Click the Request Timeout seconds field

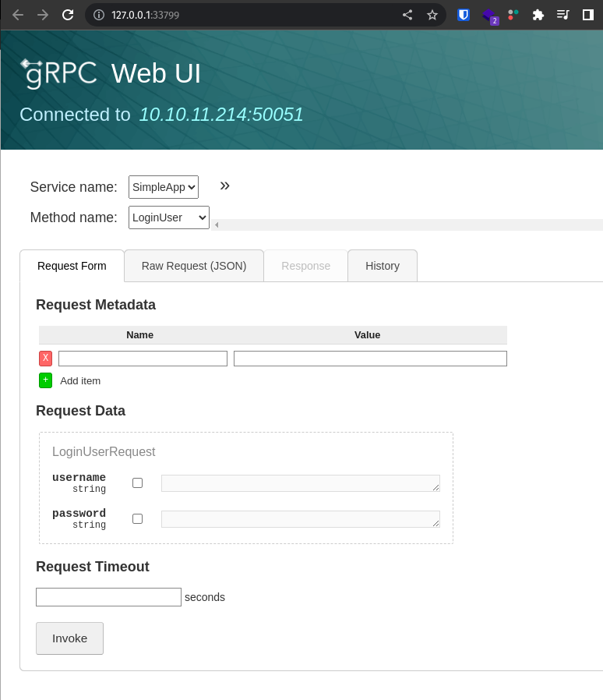pos(108,597)
